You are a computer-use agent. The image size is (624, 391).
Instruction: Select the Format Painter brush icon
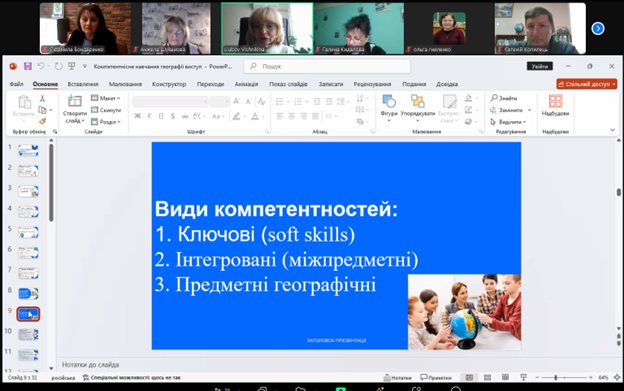click(x=42, y=121)
